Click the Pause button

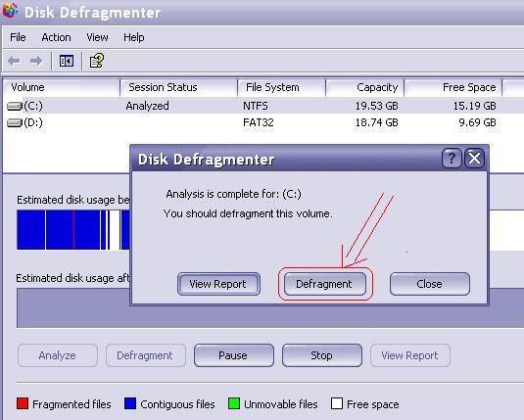click(234, 355)
